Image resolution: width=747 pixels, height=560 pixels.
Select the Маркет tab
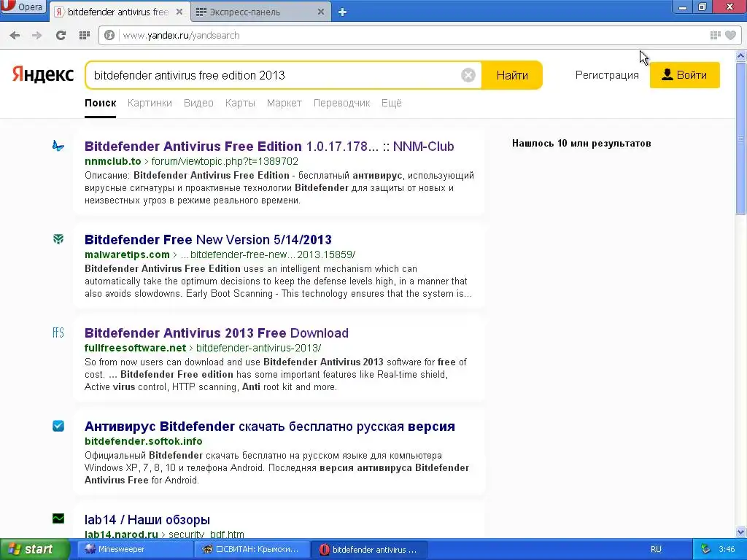click(285, 103)
